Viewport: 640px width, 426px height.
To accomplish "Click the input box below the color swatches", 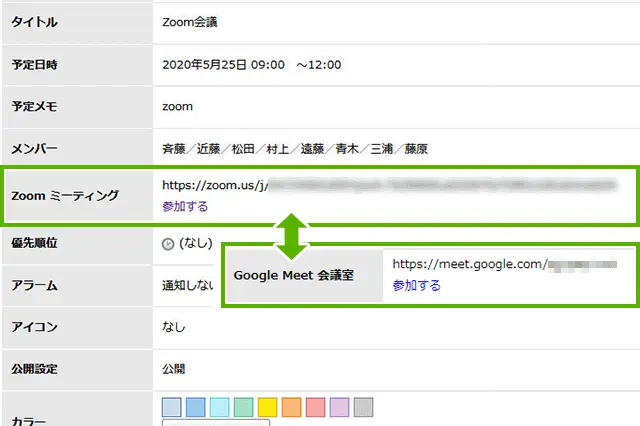I will tap(215, 422).
